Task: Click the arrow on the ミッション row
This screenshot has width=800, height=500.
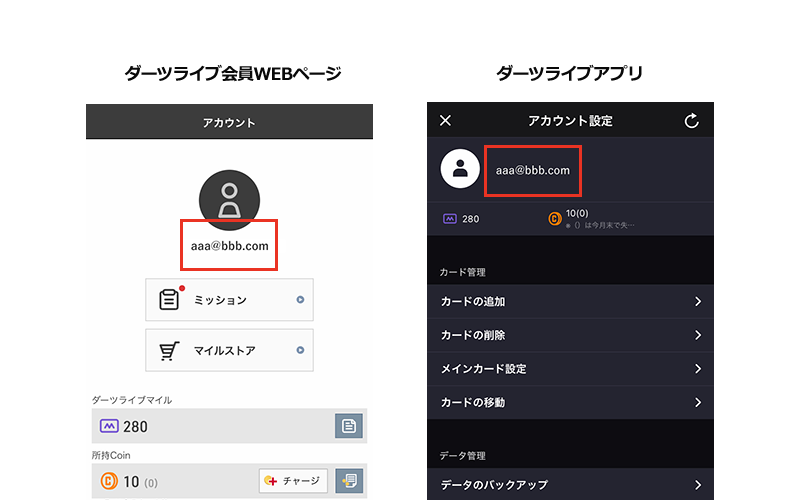Action: pyautogui.click(x=300, y=300)
